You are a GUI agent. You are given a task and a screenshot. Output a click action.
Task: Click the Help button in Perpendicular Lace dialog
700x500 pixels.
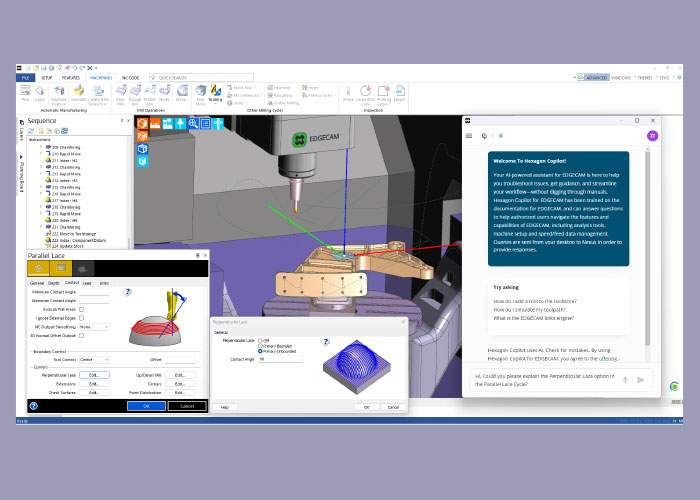click(x=225, y=407)
